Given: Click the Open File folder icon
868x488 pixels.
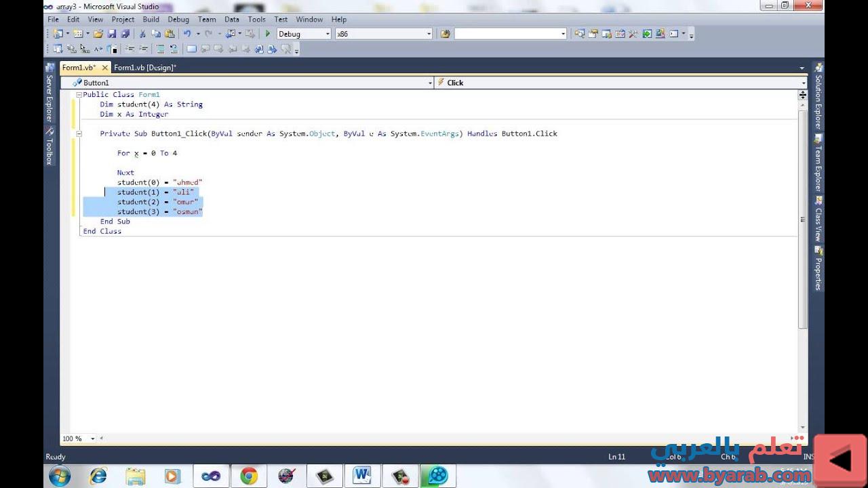Looking at the screenshot, I should [x=98, y=34].
